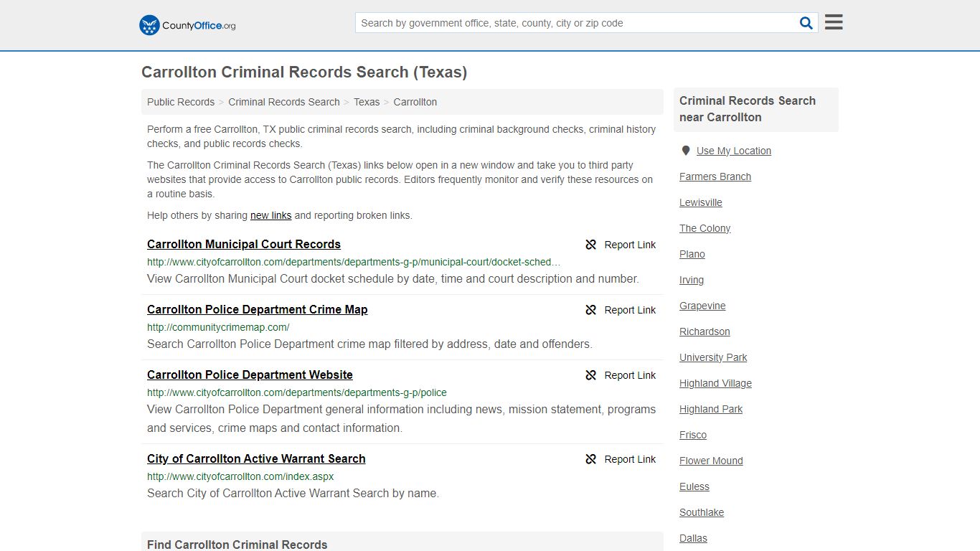
Task: Open Dallas link
Action: pos(693,538)
